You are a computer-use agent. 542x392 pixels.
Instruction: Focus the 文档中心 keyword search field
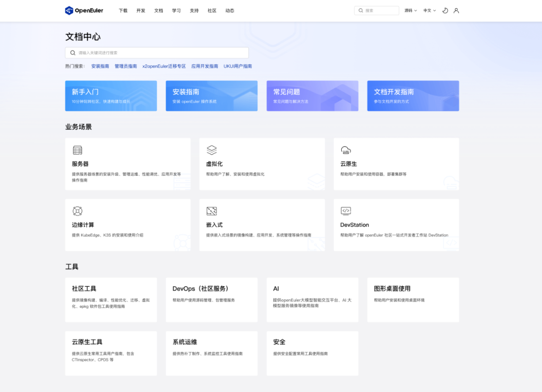pyautogui.click(x=157, y=53)
